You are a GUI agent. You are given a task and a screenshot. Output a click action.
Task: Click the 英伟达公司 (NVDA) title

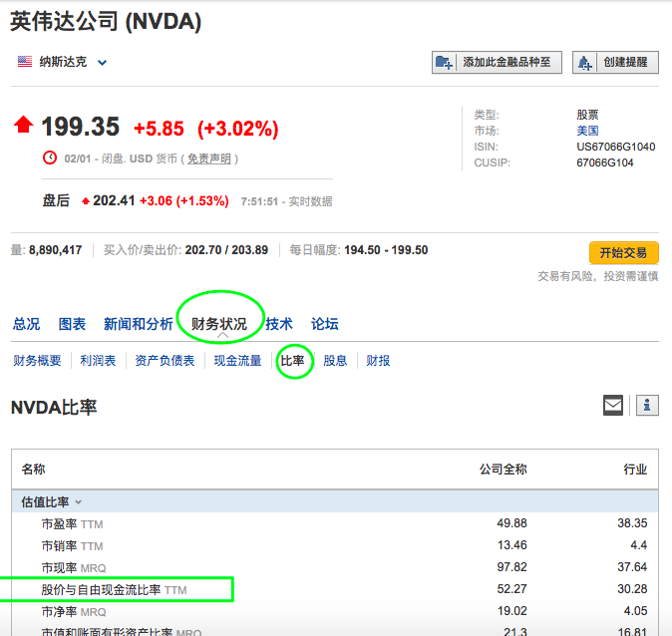[x=106, y=21]
